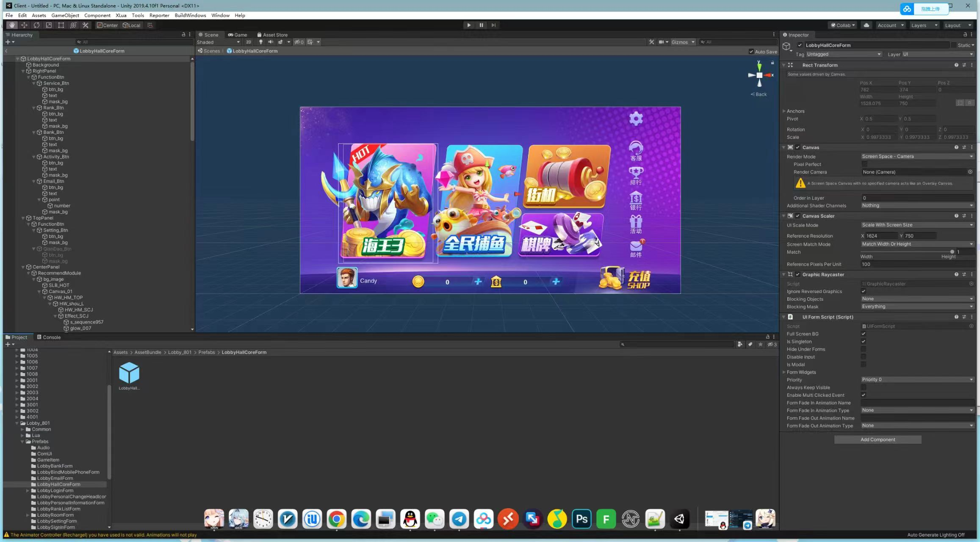Image resolution: width=980 pixels, height=542 pixels.
Task: Click Add Component button in Inspector
Action: click(x=877, y=439)
